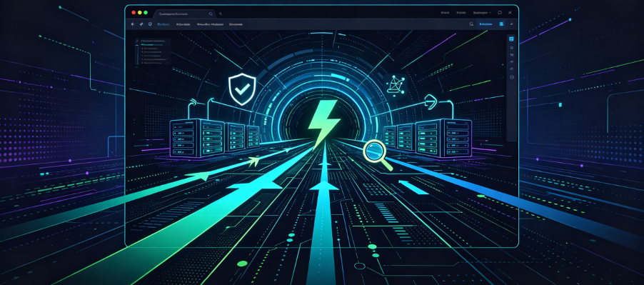Click the bright blue square toolbar icon
Image resolution: width=644 pixels, height=285 pixels.
(501, 24)
